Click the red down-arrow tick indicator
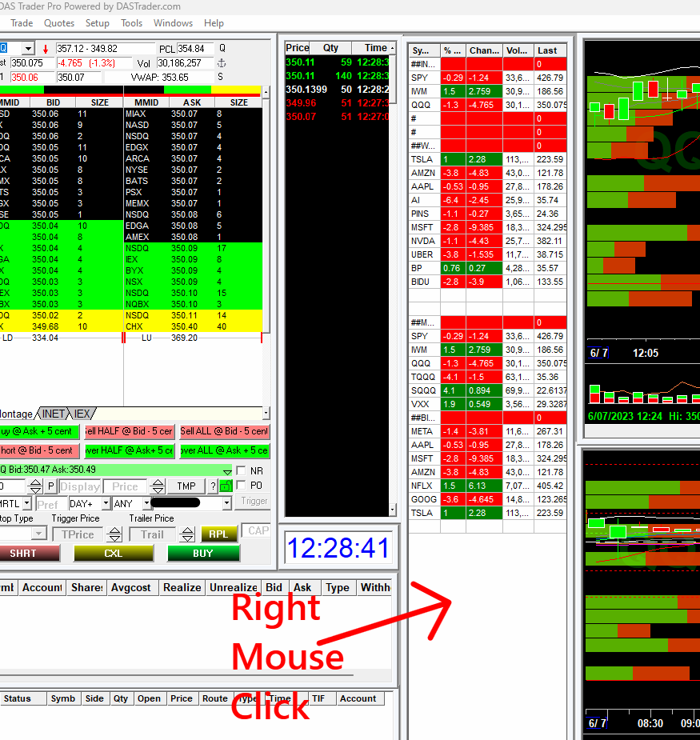The height and width of the screenshot is (740, 700). 46,49
